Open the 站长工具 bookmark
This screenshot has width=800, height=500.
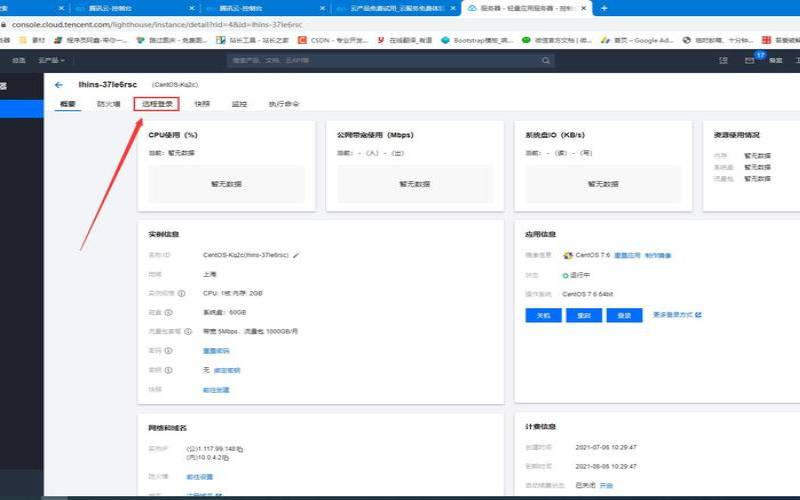pyautogui.click(x=253, y=40)
